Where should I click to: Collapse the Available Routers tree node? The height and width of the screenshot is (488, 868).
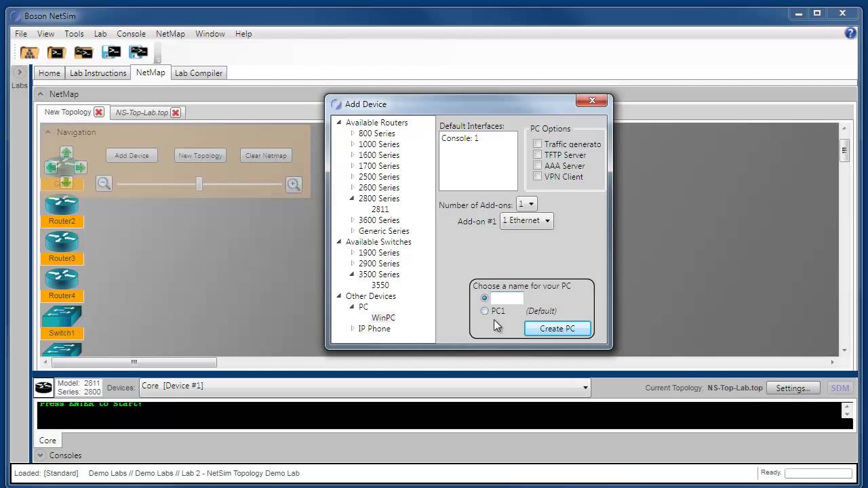click(x=339, y=123)
